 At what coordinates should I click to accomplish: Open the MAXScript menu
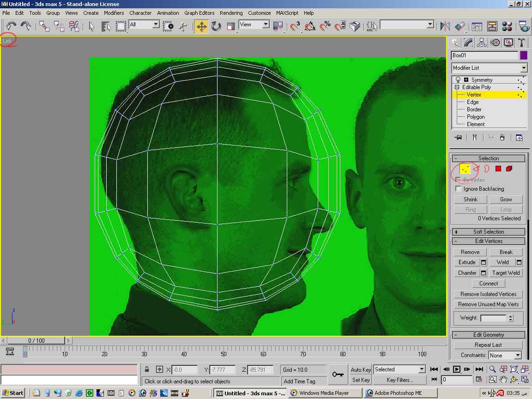tap(287, 13)
